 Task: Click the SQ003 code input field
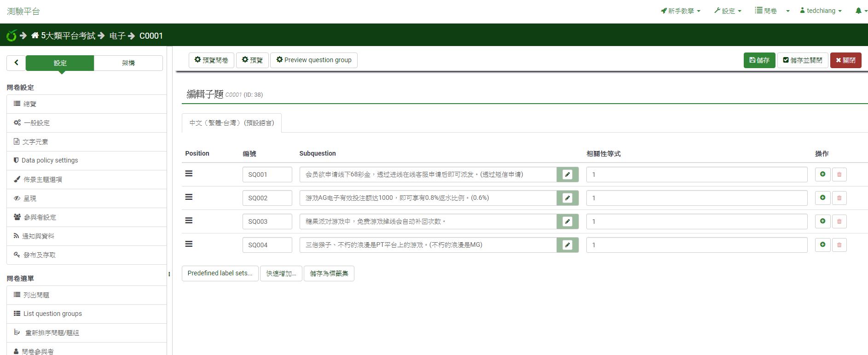(x=267, y=221)
